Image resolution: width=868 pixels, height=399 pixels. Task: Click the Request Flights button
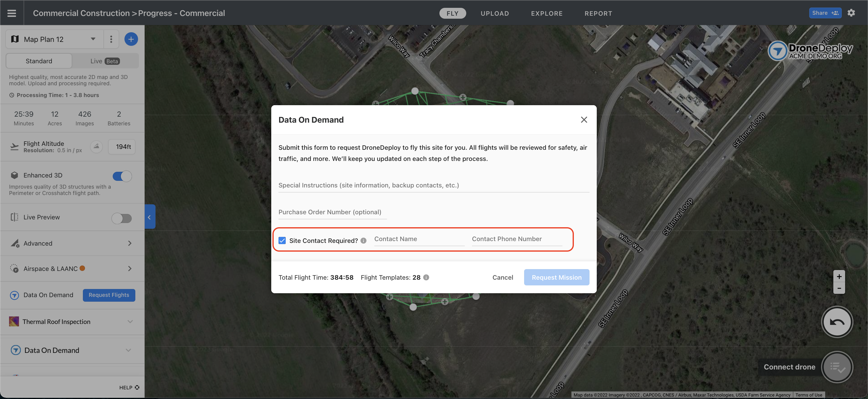109,295
